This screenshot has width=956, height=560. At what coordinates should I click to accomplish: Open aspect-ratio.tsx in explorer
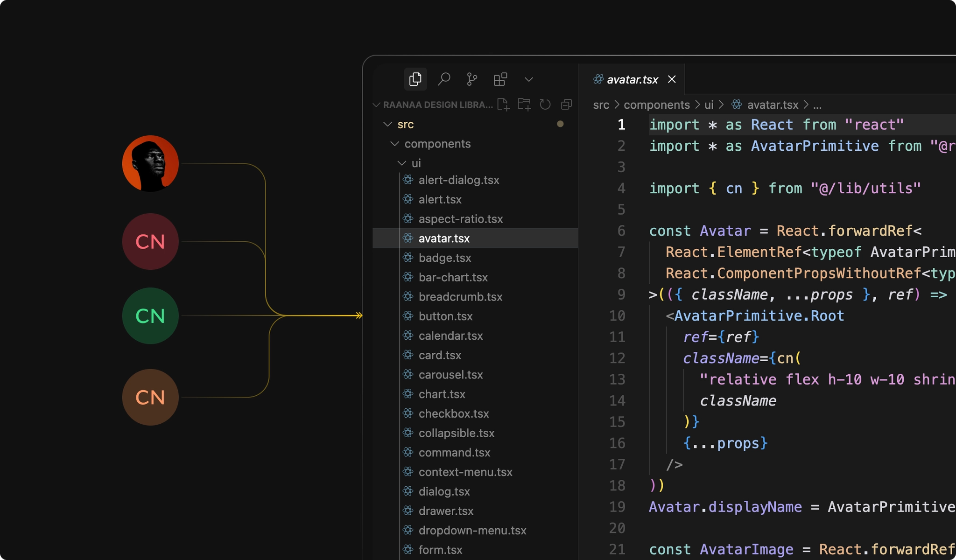click(461, 219)
